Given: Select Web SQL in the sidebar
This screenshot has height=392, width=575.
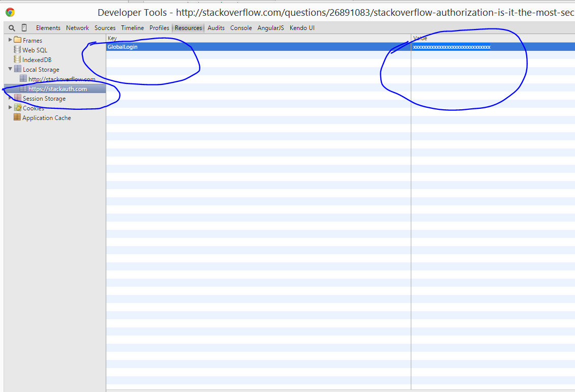Looking at the screenshot, I should point(35,50).
